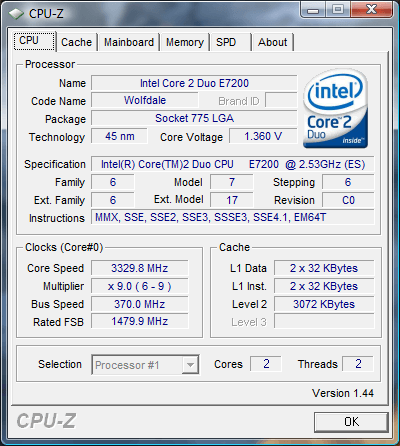Click the Level 2 3072 KBytes value

click(x=324, y=304)
